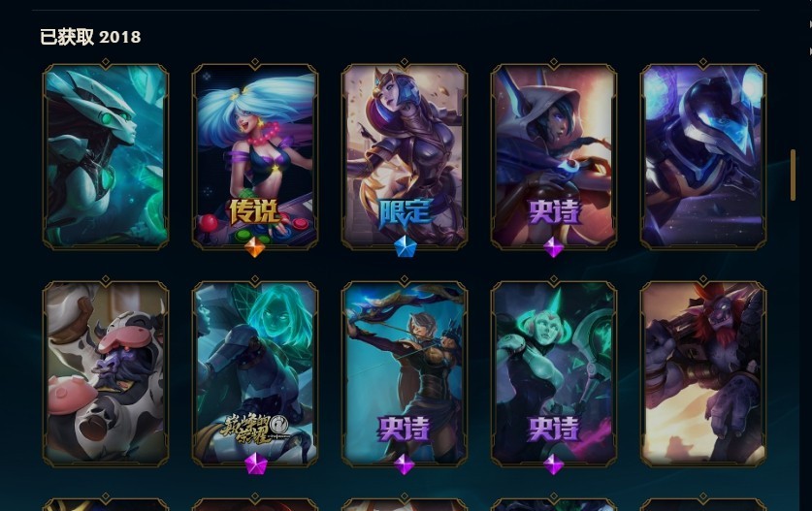The width and height of the screenshot is (812, 511).
Task: Open the iG championship skin card
Action: coord(255,374)
